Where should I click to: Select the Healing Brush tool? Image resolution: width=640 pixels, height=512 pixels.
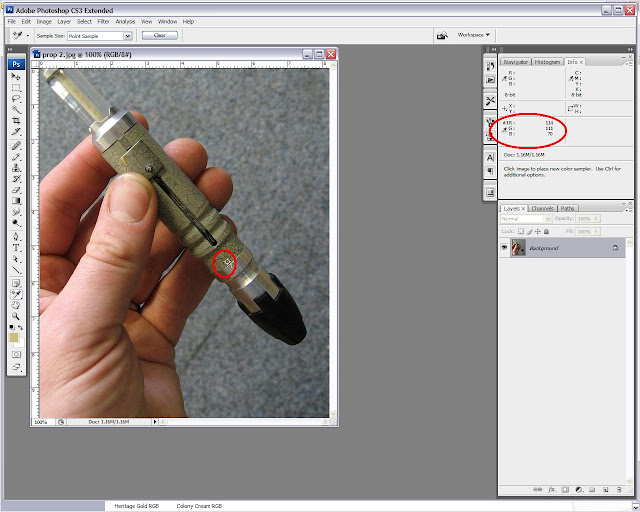pos(16,145)
